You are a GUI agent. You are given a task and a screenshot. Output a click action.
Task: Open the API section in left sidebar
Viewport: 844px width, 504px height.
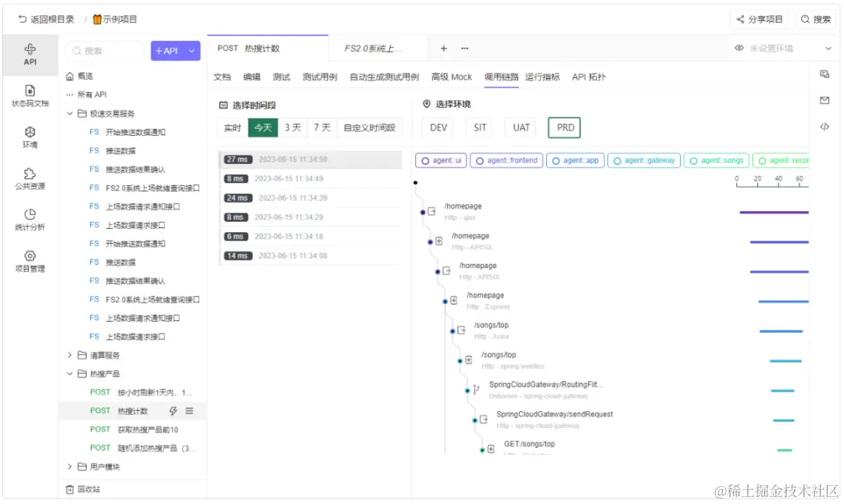pos(30,55)
